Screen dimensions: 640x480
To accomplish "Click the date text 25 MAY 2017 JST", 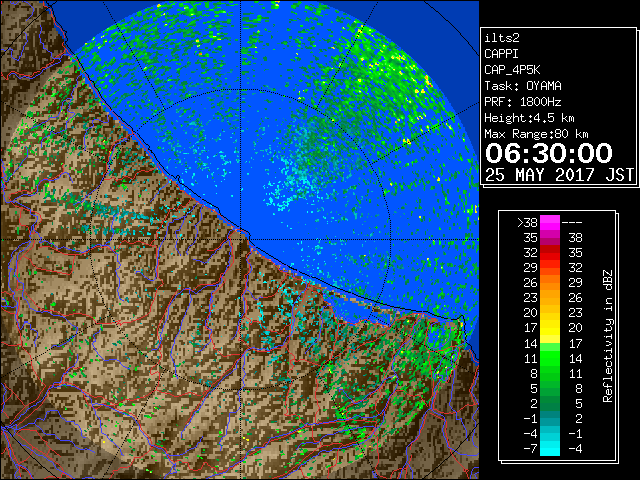I will [559, 175].
